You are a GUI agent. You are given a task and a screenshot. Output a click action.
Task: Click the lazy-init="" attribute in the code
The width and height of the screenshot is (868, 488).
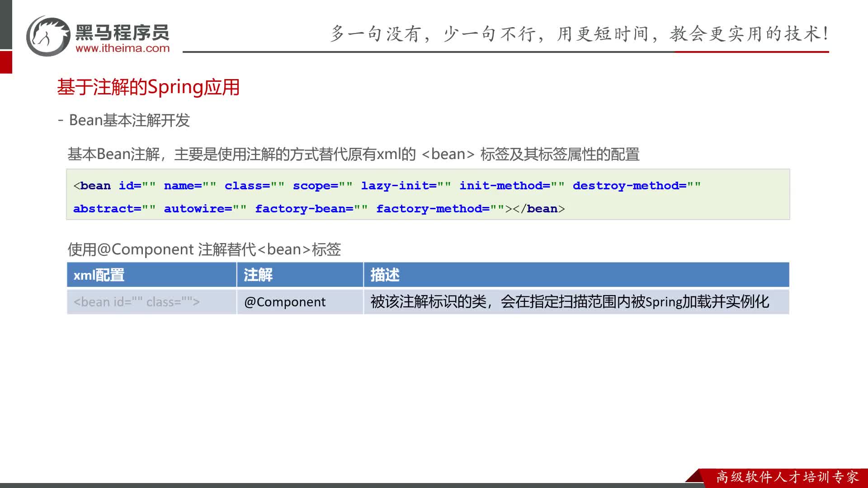[406, 186]
